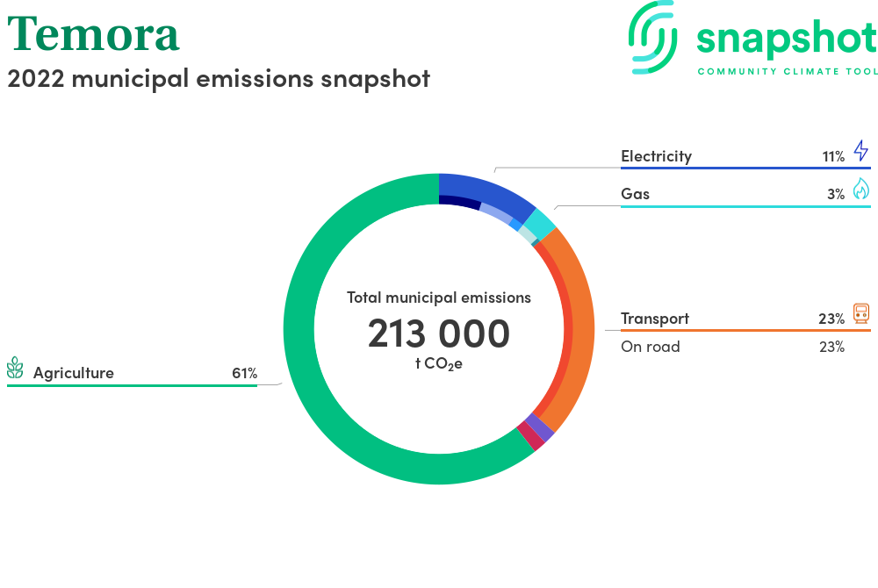Click the navy inner Electricity arc
The height and width of the screenshot is (588, 878).
click(x=461, y=201)
